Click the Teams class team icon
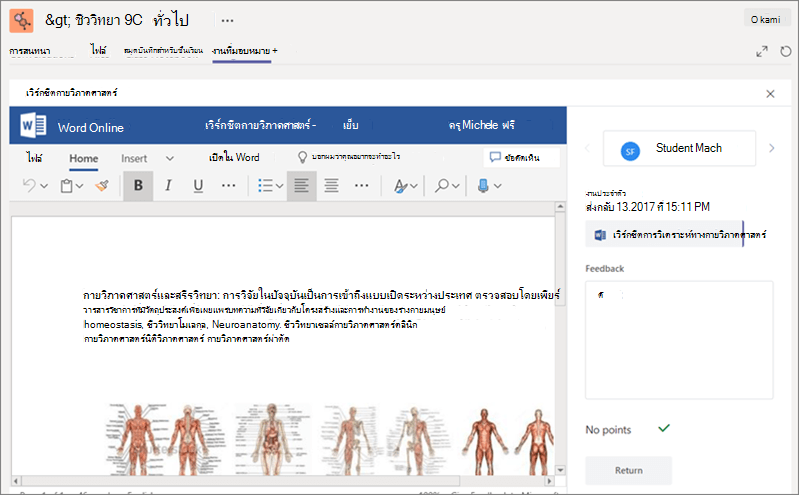 click(21, 20)
